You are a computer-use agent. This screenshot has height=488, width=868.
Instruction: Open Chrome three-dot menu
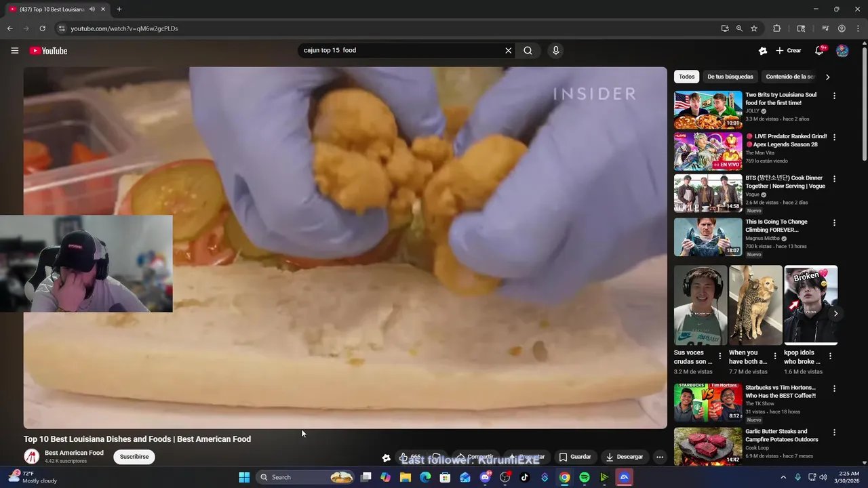coord(857,28)
